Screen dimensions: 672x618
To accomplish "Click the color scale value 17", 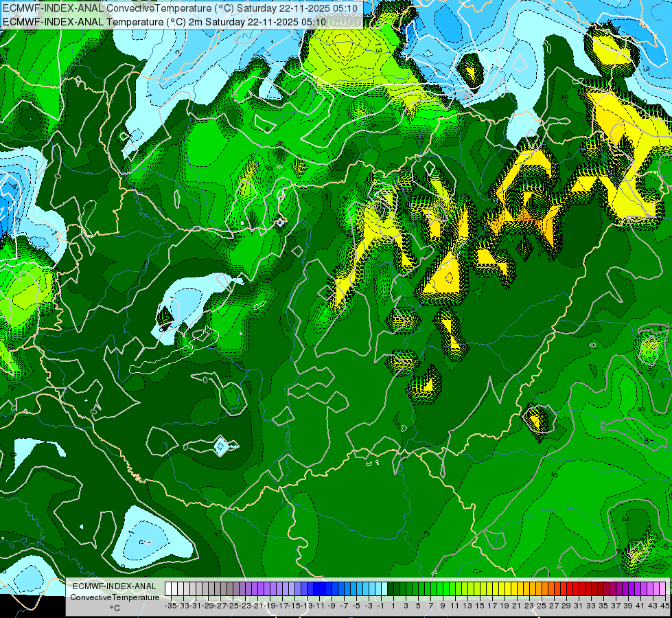I will 492,606.
